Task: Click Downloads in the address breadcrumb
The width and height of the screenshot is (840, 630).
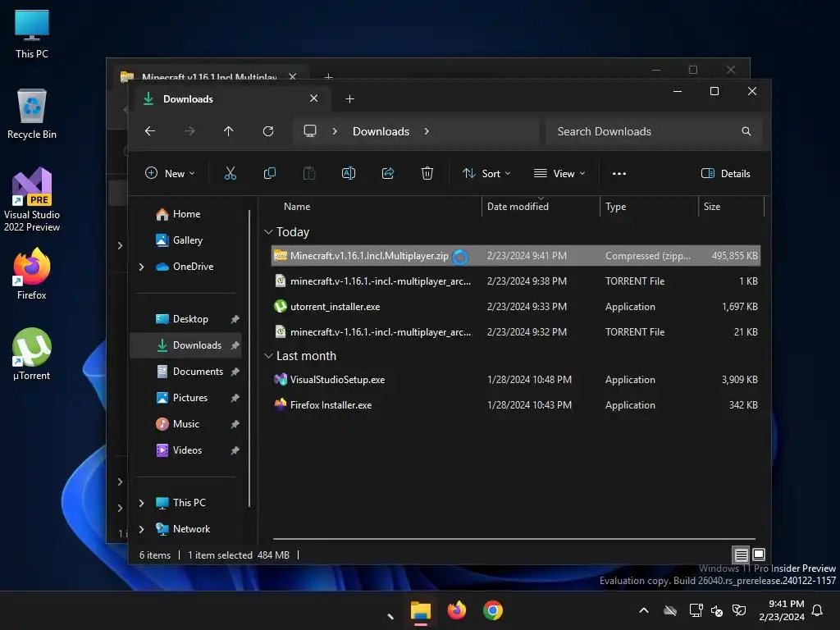Action: pyautogui.click(x=381, y=131)
